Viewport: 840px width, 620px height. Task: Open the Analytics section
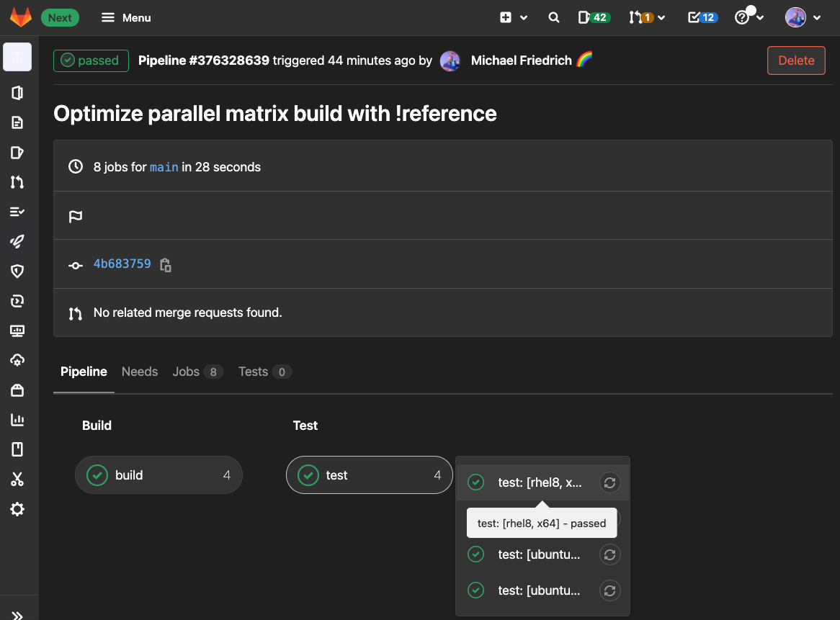point(18,419)
